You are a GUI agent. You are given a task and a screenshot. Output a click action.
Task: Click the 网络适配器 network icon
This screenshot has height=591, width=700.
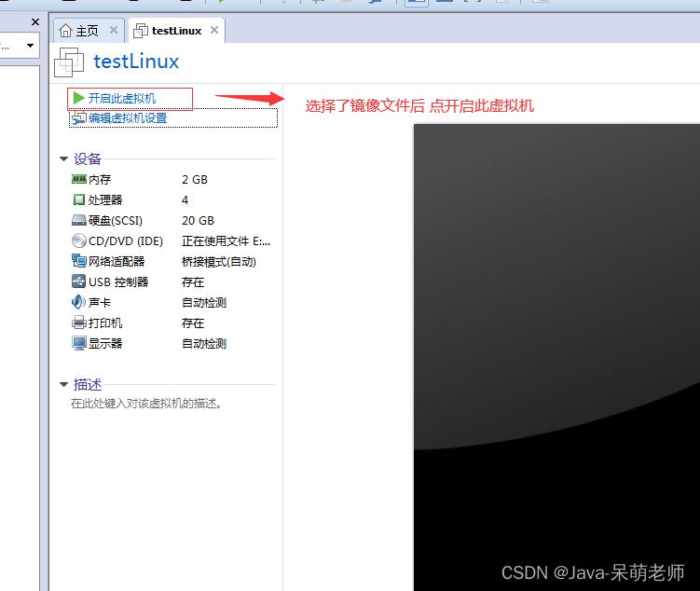click(x=78, y=261)
